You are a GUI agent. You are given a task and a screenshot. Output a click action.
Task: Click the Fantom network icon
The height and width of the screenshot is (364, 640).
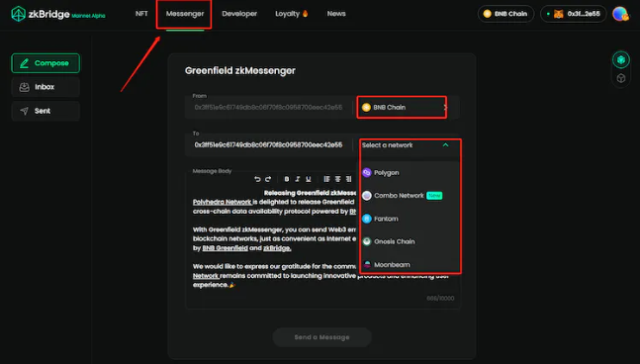(367, 219)
